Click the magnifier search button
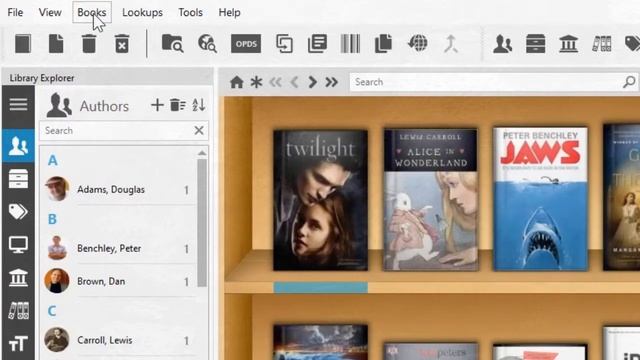The height and width of the screenshot is (360, 640). tap(629, 82)
